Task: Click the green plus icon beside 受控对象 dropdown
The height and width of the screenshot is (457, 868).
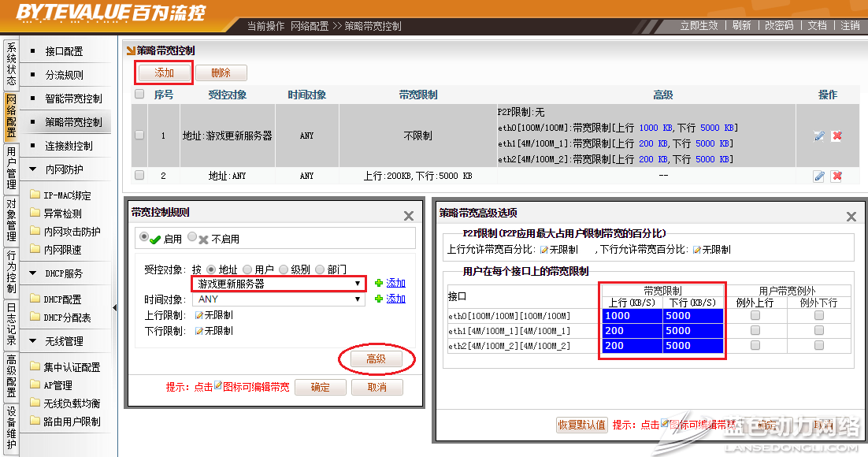Action: (x=379, y=284)
